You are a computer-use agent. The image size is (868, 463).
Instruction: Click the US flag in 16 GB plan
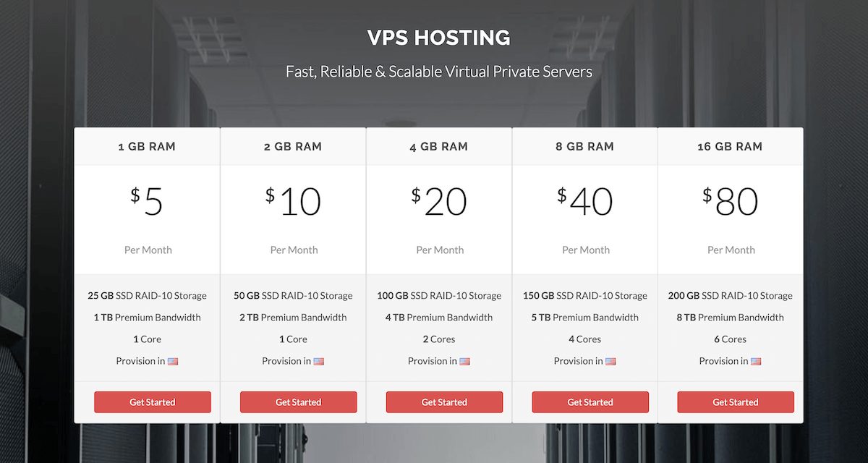click(x=756, y=361)
